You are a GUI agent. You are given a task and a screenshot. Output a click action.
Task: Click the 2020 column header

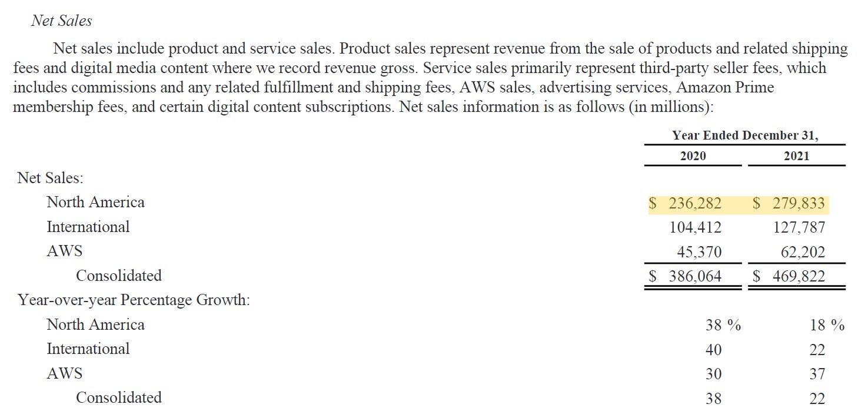[693, 156]
